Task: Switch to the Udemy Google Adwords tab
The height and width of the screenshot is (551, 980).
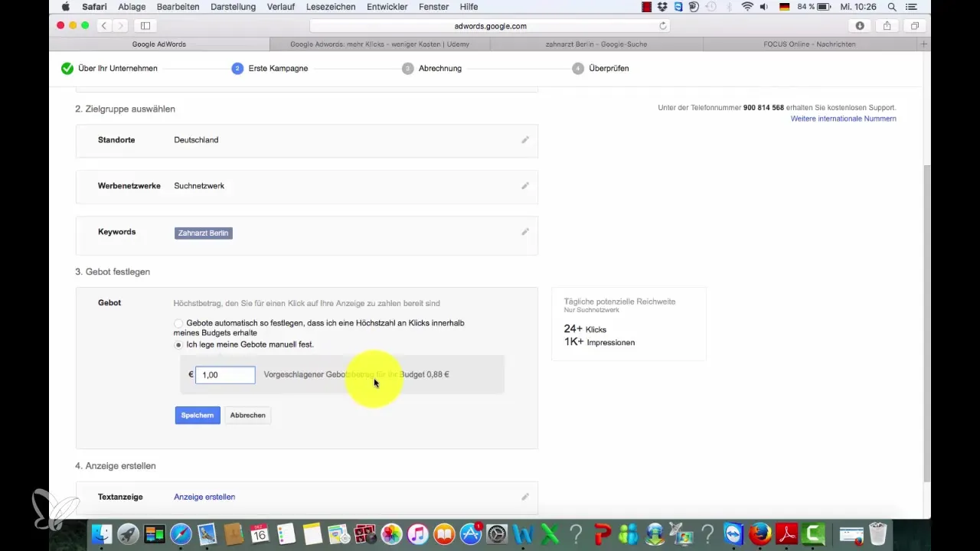Action: point(380,44)
